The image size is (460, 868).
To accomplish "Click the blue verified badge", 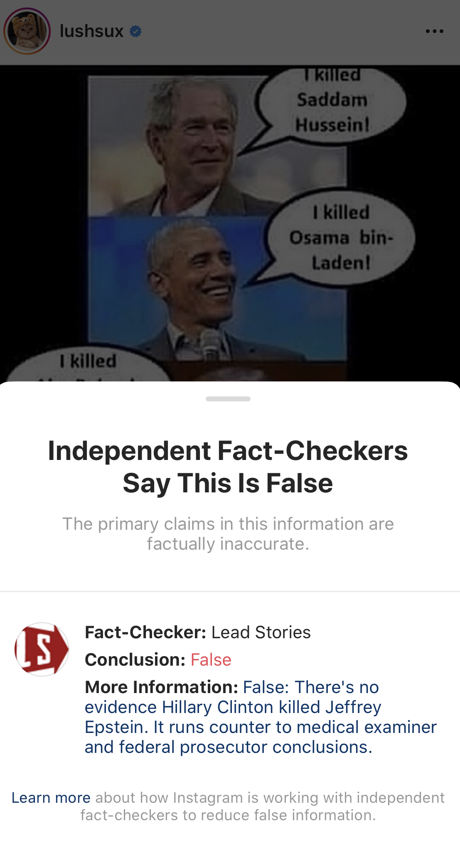I will point(135,31).
